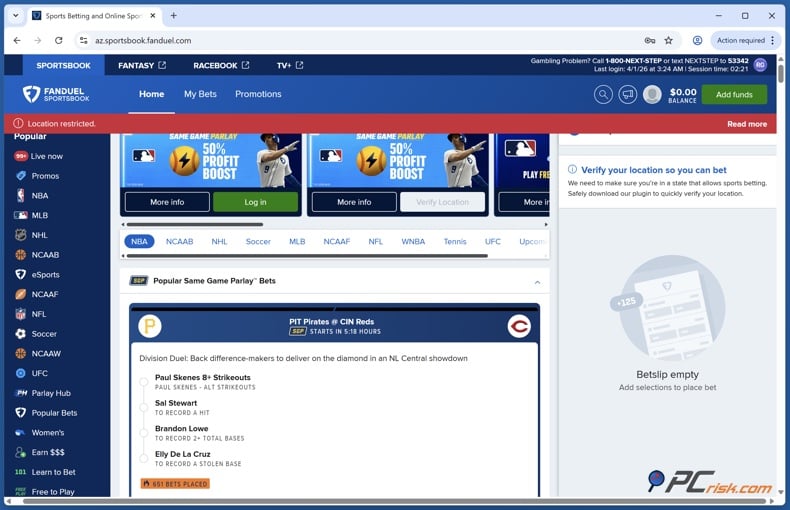Select NCAAF in the sidebar
The height and width of the screenshot is (510, 790).
coord(37,294)
